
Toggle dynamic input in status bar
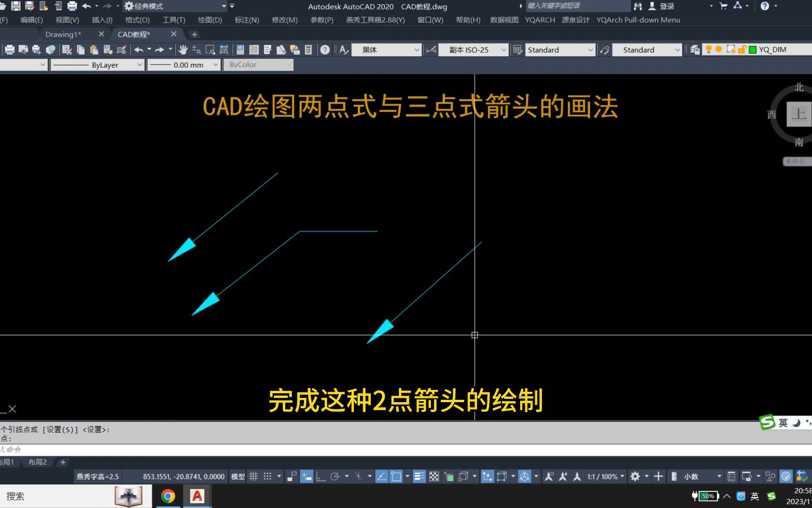(x=307, y=476)
